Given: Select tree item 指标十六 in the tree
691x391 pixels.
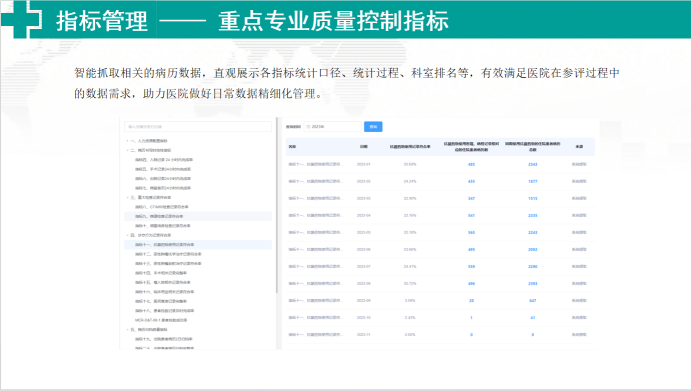Looking at the screenshot, I should 164,292.
